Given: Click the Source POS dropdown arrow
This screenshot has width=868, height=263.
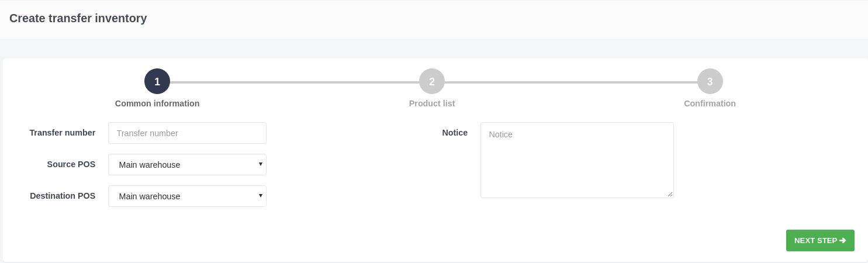Looking at the screenshot, I should [260, 164].
